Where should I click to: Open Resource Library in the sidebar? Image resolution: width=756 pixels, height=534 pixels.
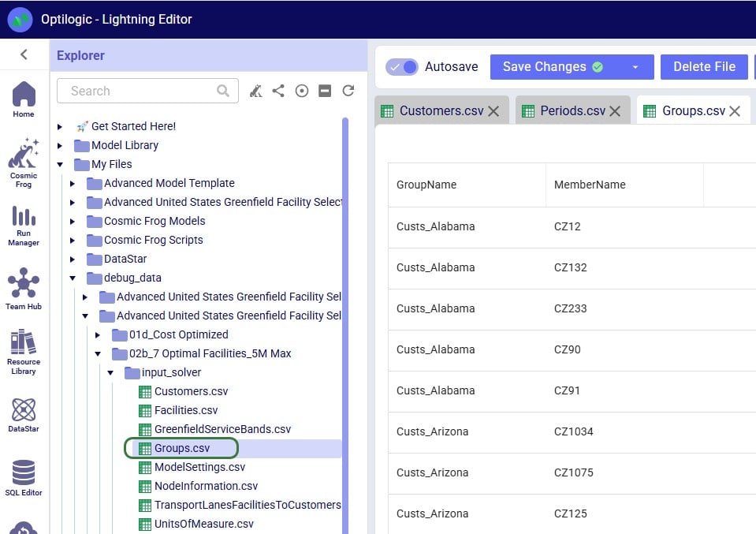point(24,352)
